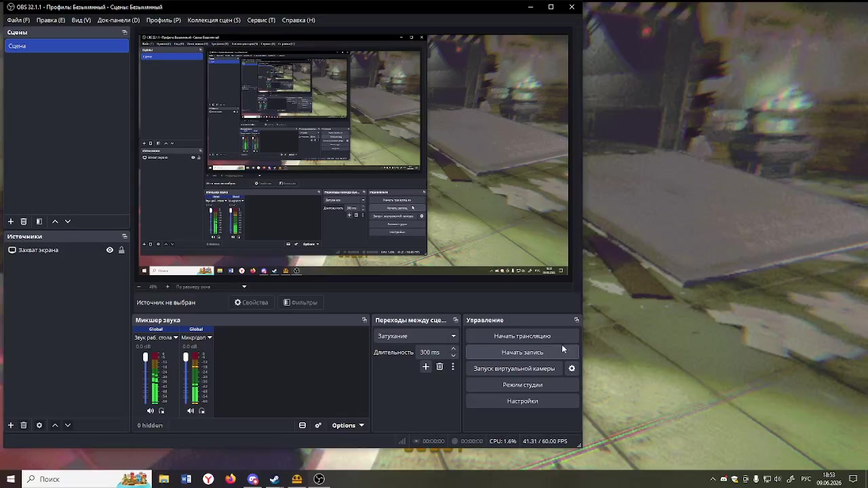Open Микр/доп channel dropdown arrow

210,338
